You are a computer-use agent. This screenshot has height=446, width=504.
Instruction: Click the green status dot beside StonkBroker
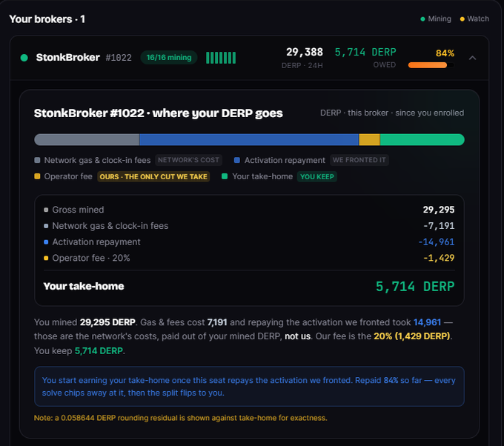pos(24,58)
